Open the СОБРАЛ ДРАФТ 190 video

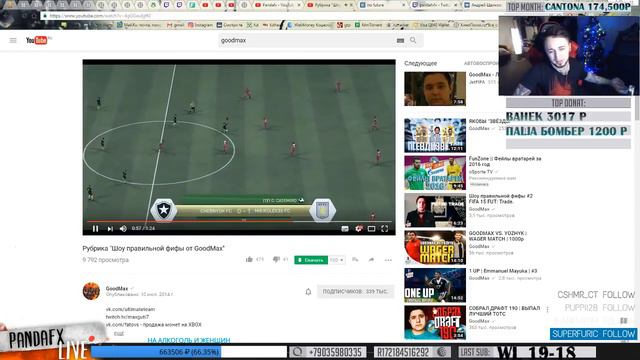(504, 311)
